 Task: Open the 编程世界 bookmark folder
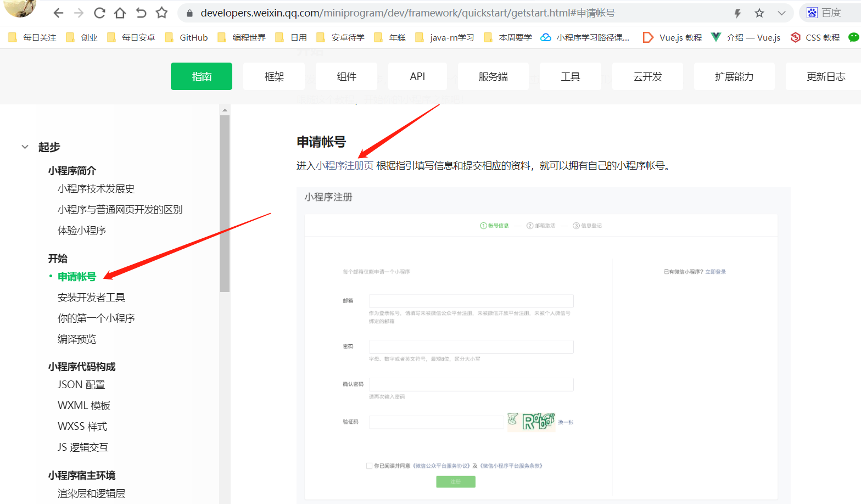click(242, 37)
